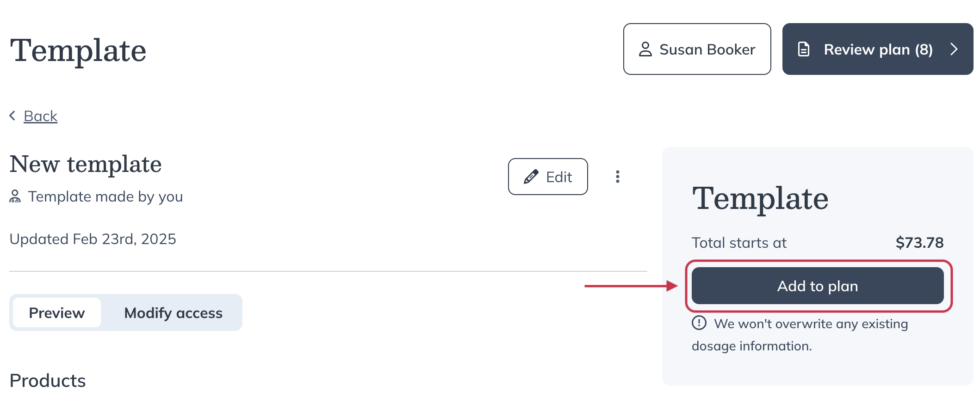The height and width of the screenshot is (404, 980).
Task: Switch to the Preview tab
Action: tap(57, 313)
